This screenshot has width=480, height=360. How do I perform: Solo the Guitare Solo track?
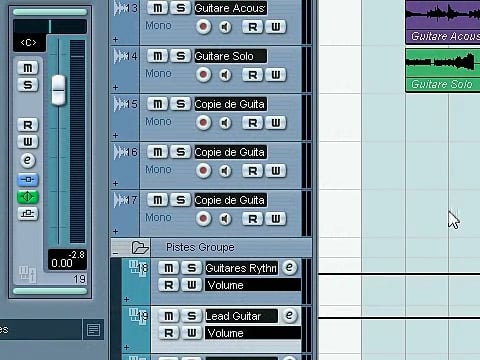[x=180, y=56]
